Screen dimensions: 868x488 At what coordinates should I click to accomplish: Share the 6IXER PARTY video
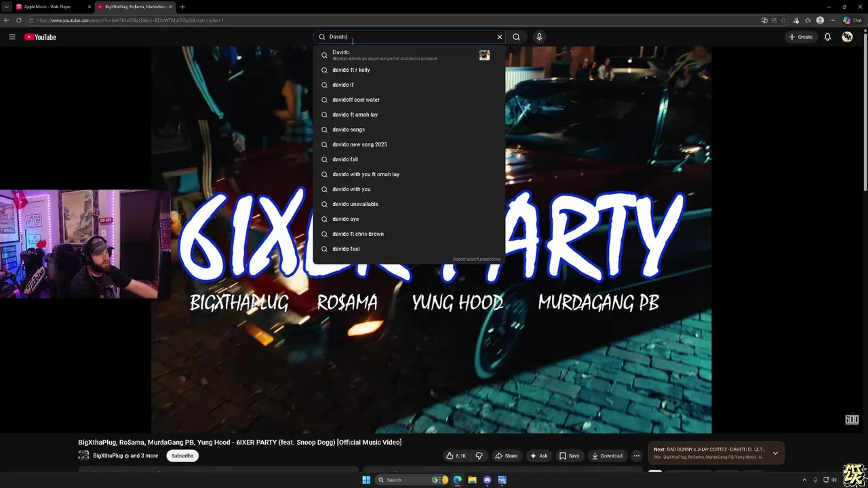[x=507, y=455]
